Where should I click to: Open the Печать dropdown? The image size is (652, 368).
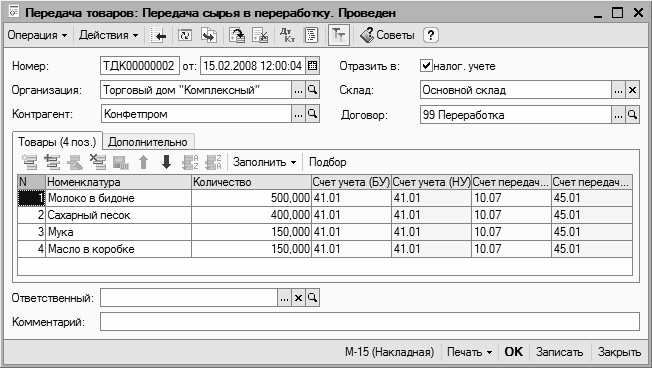[x=469, y=352]
